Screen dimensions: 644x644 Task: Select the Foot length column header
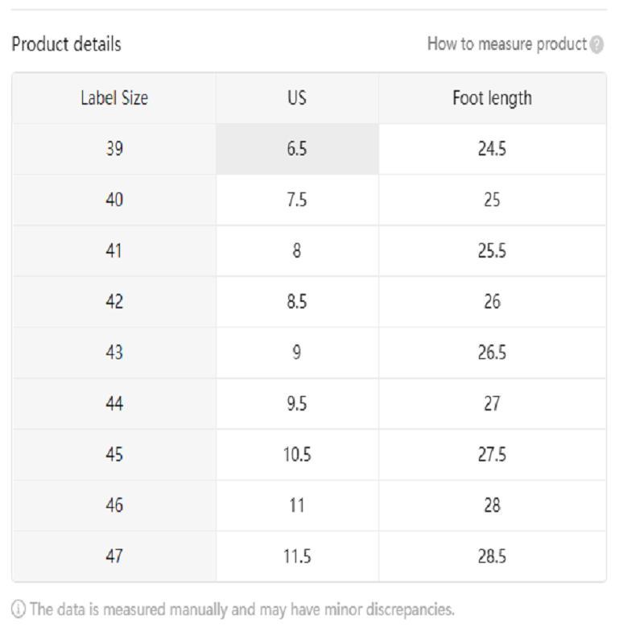[492, 98]
